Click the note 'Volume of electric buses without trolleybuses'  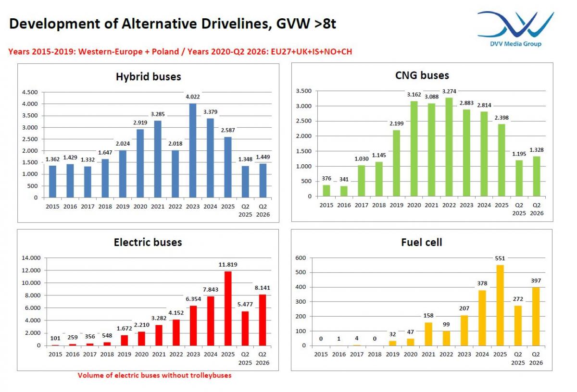(154, 375)
